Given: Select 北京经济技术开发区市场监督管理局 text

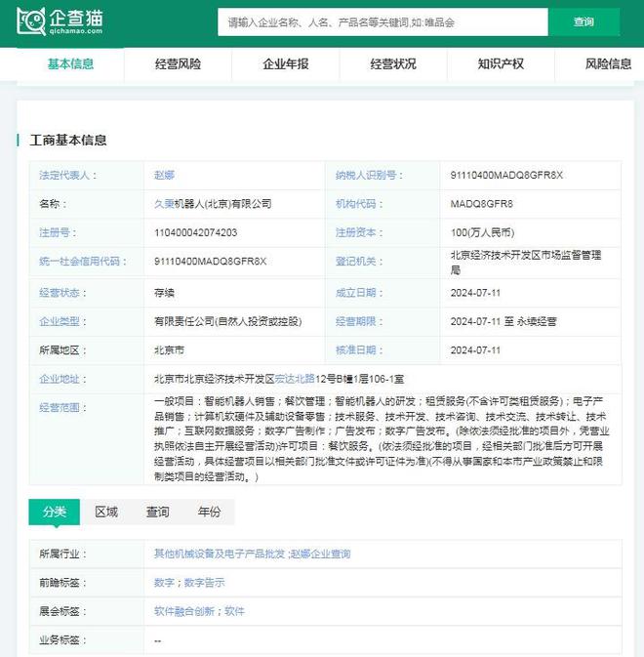Looking at the screenshot, I should [526, 263].
